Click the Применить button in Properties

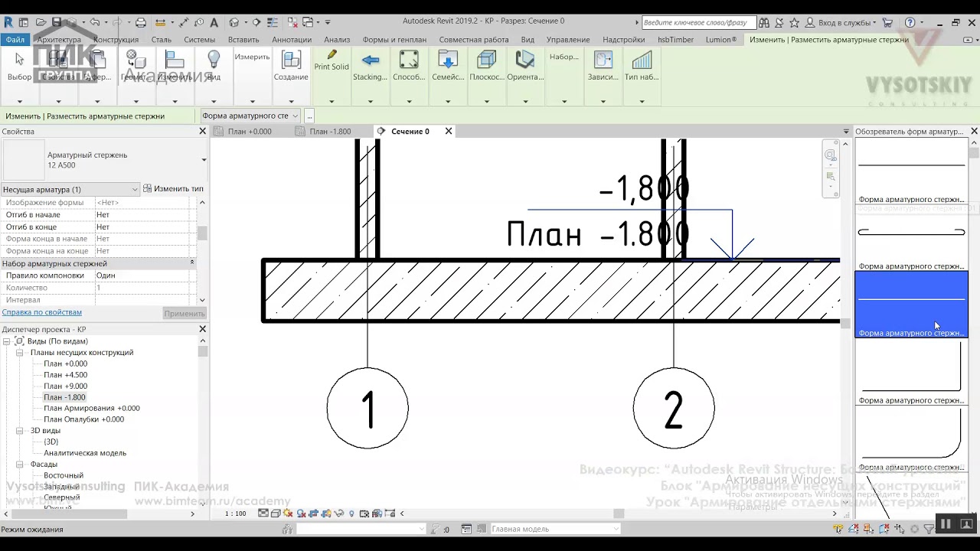[x=185, y=313]
